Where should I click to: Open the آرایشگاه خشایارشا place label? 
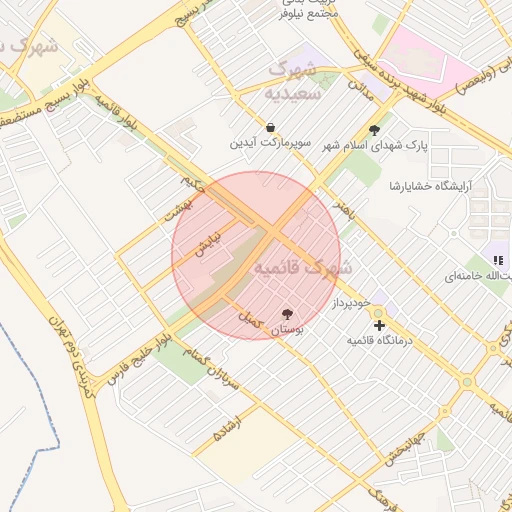(x=431, y=186)
